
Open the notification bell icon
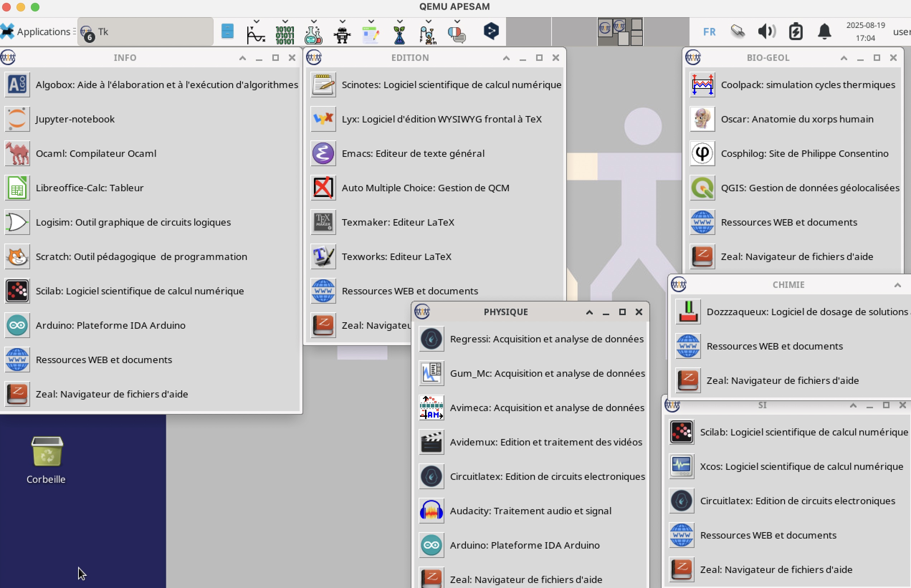[x=825, y=32]
